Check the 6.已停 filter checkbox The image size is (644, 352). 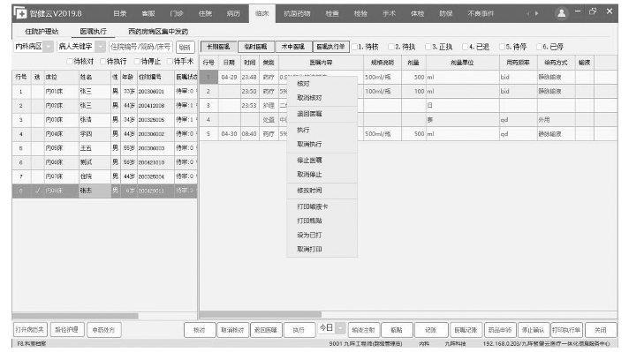point(539,47)
